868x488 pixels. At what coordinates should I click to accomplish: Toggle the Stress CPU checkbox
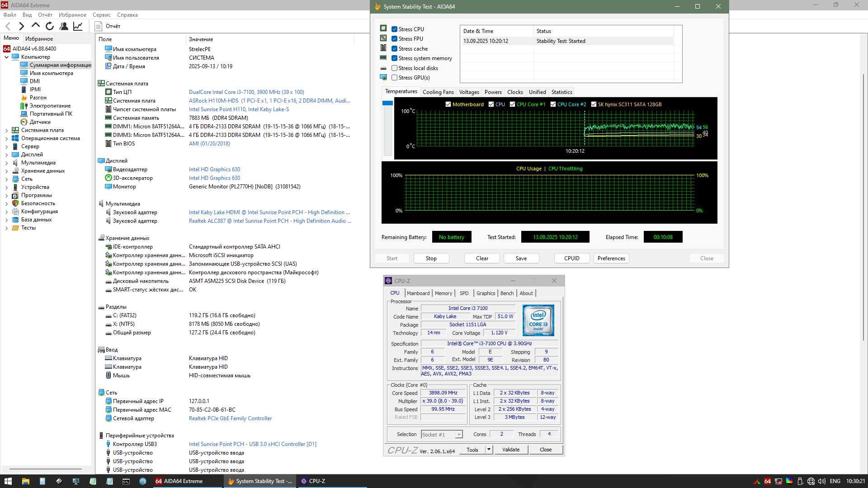coord(394,29)
